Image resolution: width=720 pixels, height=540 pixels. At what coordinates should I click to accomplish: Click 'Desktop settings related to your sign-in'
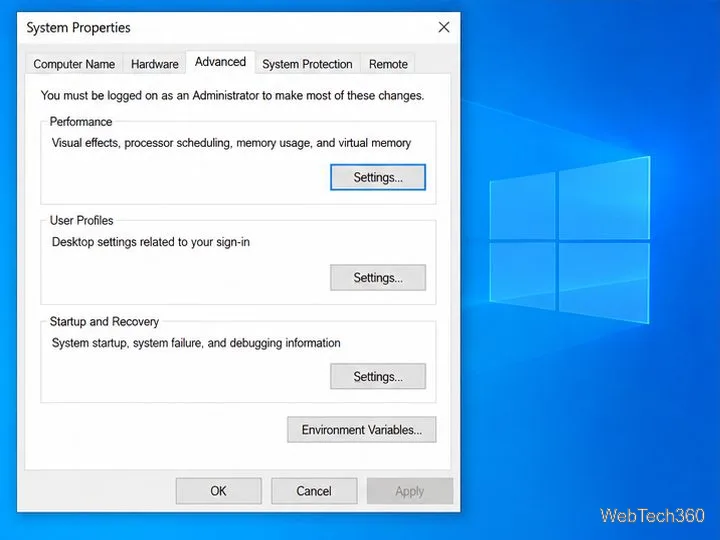[151, 242]
